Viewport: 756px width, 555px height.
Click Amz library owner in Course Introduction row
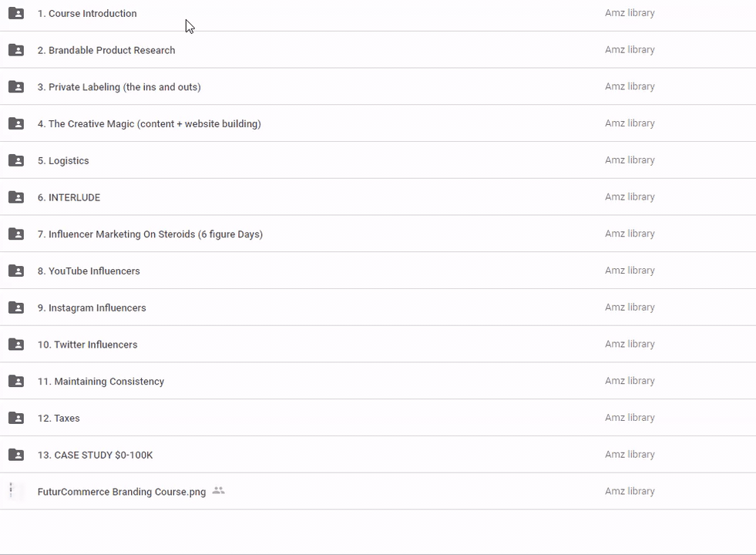click(630, 13)
